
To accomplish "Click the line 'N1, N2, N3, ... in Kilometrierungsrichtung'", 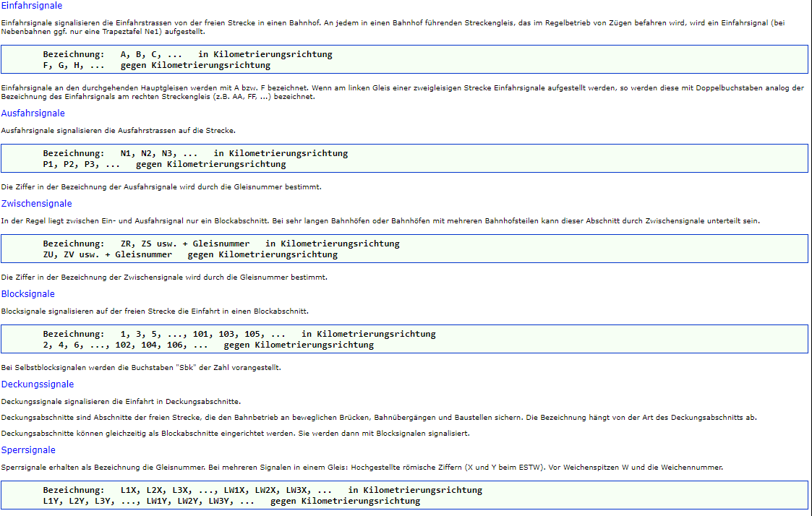I will click(x=195, y=153).
